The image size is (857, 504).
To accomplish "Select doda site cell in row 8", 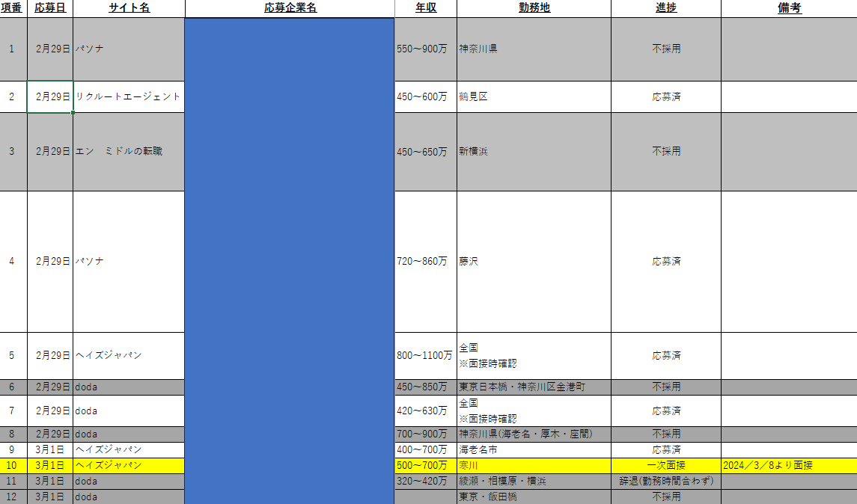I will pos(129,434).
